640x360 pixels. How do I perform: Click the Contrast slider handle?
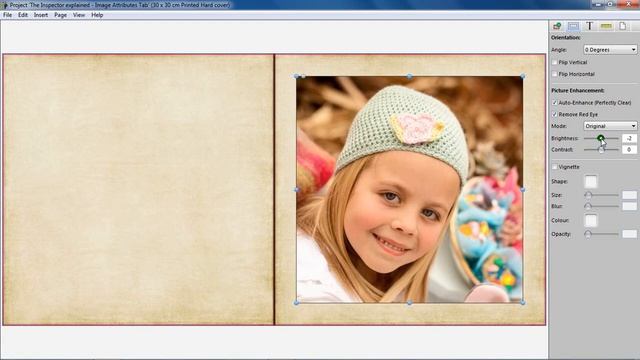pyautogui.click(x=601, y=150)
